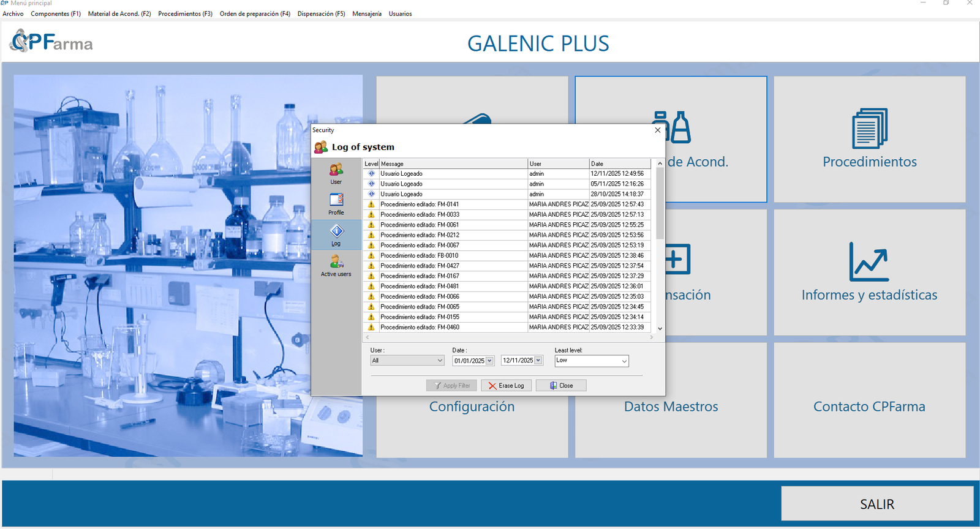Click the CPFarma logo
Screen dimensions: 980x529
52,42
